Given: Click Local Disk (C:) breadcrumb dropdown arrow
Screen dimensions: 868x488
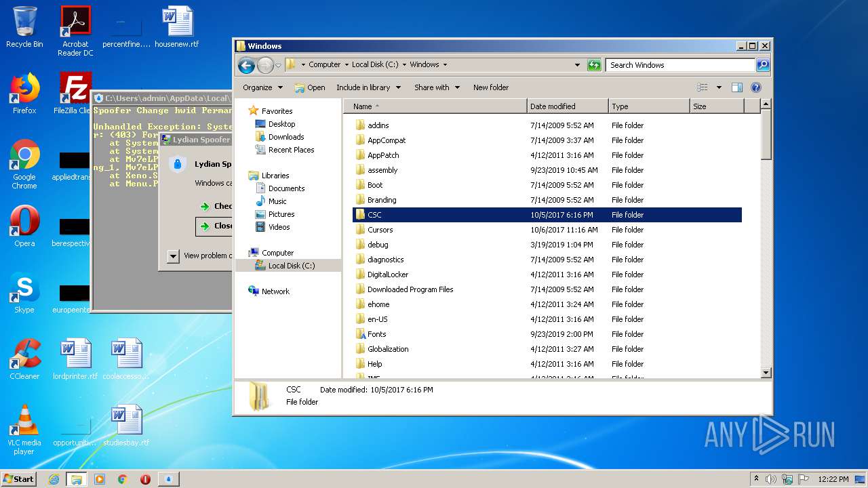Looking at the screenshot, I should [404, 65].
